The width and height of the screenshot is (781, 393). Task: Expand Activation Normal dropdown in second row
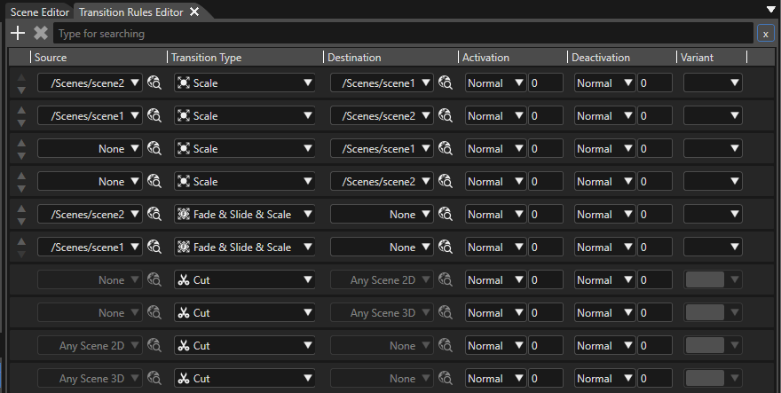point(496,116)
